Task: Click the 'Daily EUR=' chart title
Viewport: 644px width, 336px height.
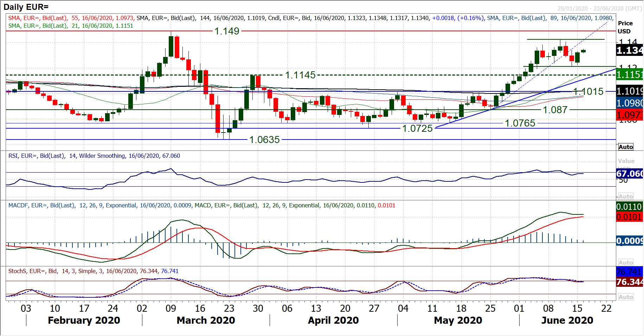Action: point(26,7)
